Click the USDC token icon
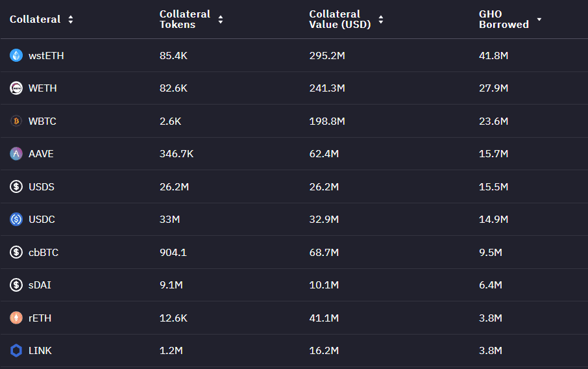Image resolution: width=588 pixels, height=369 pixels. tap(16, 220)
